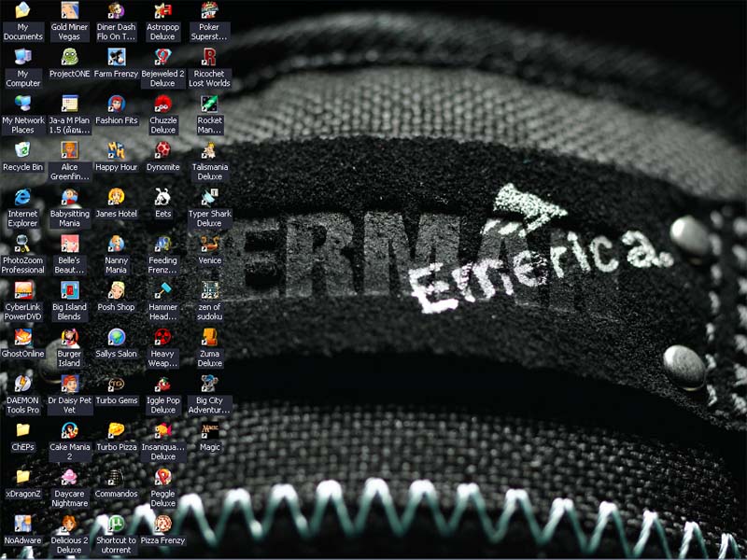Click the Talismania Deluxe icon

pyautogui.click(x=209, y=150)
